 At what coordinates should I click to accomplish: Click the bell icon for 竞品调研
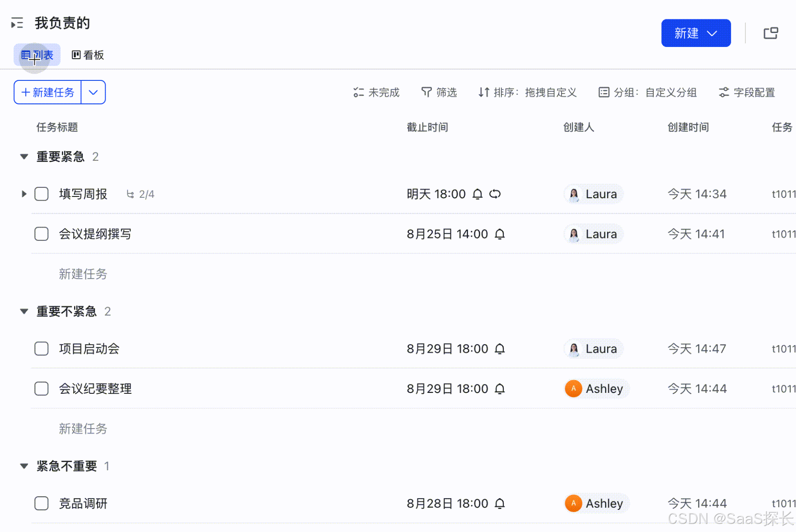point(500,504)
